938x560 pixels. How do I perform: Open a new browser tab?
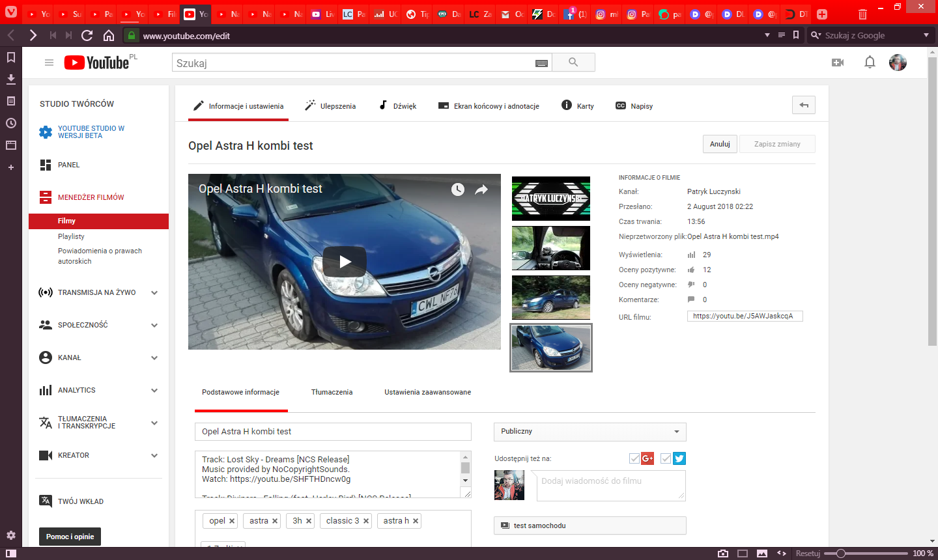(x=822, y=14)
